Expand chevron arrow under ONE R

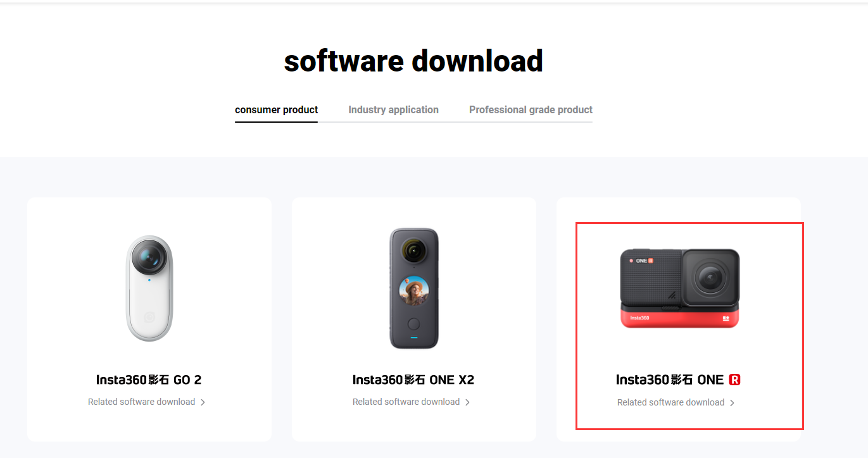coord(732,403)
